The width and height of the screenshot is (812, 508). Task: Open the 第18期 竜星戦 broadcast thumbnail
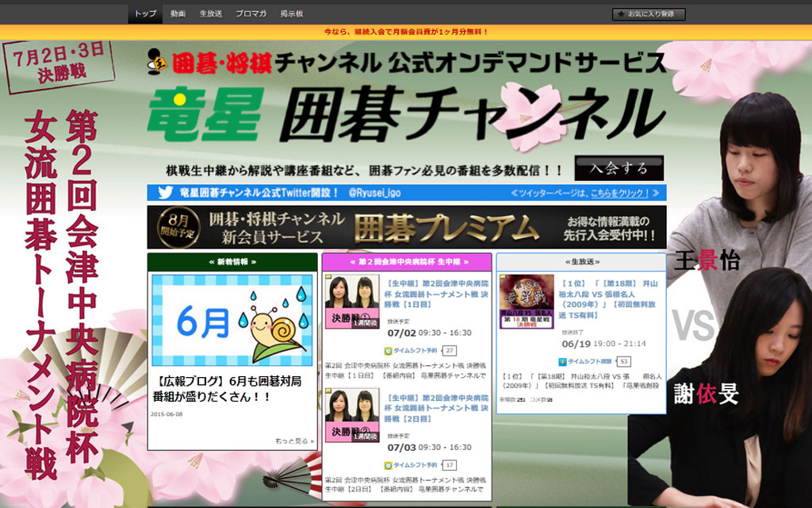click(527, 302)
